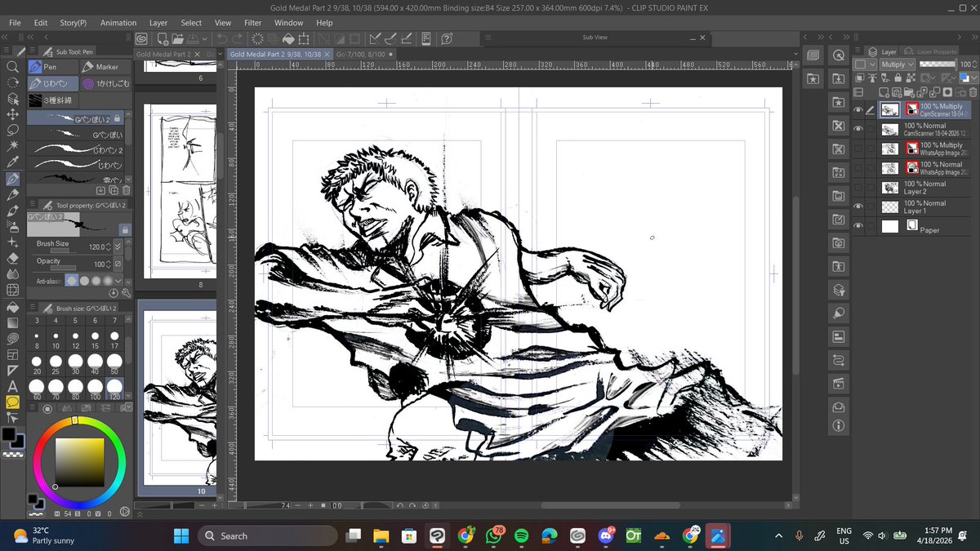Expand anti-aliasing options chevron
The image size is (980, 551).
119,280
